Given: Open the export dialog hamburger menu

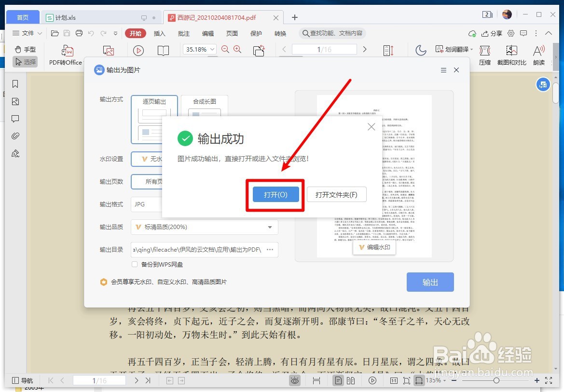Looking at the screenshot, I should (443, 70).
